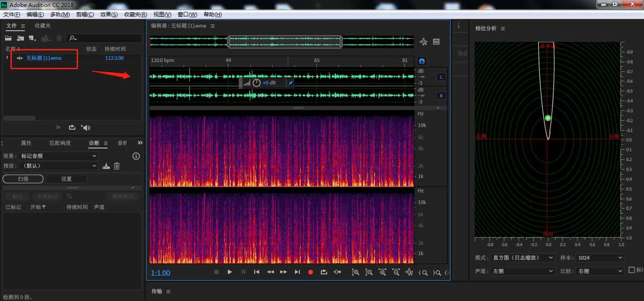Toggle loop playback in the editor transport
Viewport: 644px width, 301px height.
[x=324, y=272]
